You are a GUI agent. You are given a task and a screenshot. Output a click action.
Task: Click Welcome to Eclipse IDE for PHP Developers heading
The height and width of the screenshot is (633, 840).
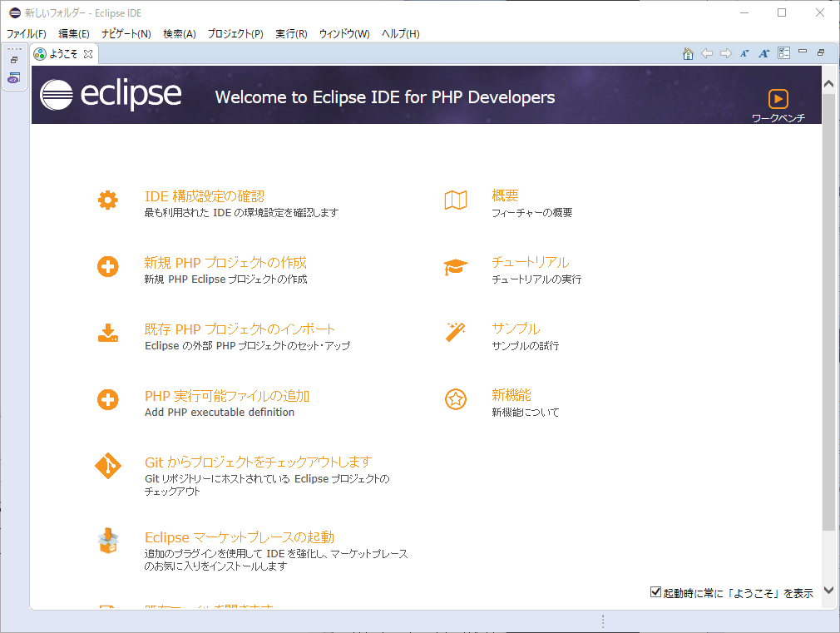(385, 97)
